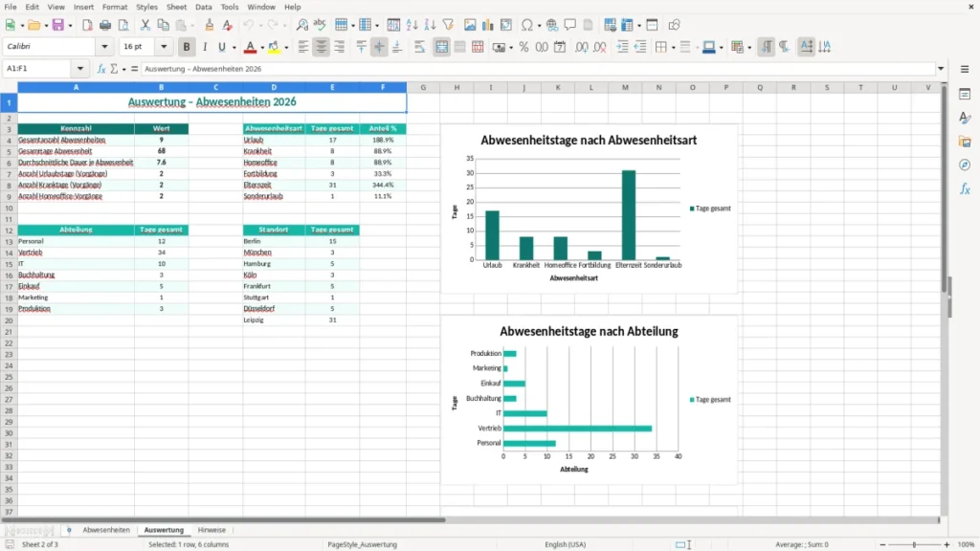Open the File menu
Screen dimensions: 980x551
click(x=11, y=7)
